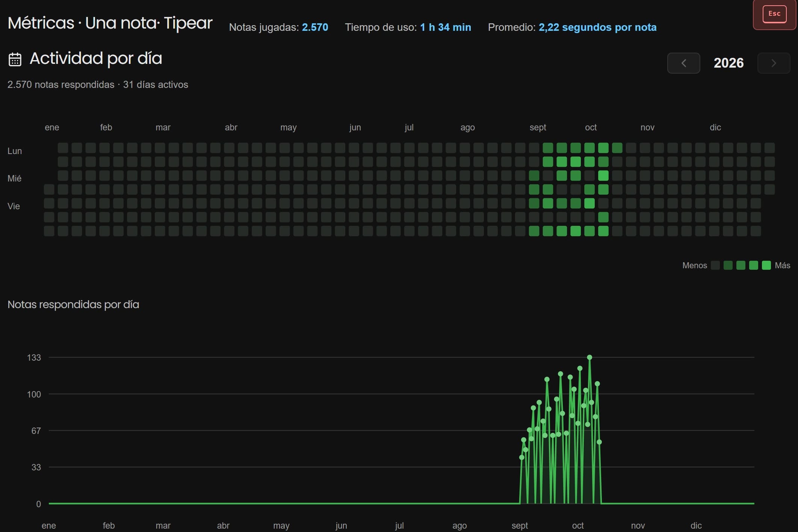798x532 pixels.
Task: Click the 2.570 notas respondidas summary text
Action: (98, 85)
